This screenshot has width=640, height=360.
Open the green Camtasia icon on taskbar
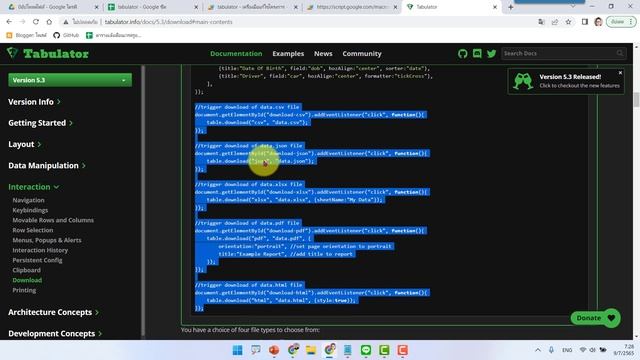[x=384, y=350]
